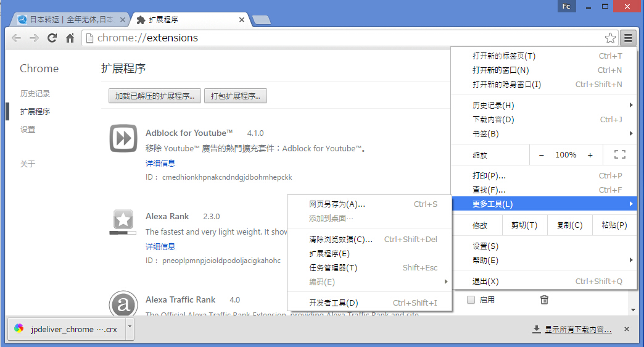Close the downloads bar at bottom
Viewport: 644px width, 347px height.
tap(626, 329)
